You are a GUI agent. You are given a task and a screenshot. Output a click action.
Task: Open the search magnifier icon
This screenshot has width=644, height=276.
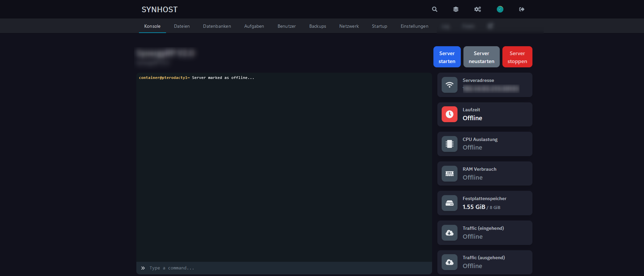[x=435, y=9]
